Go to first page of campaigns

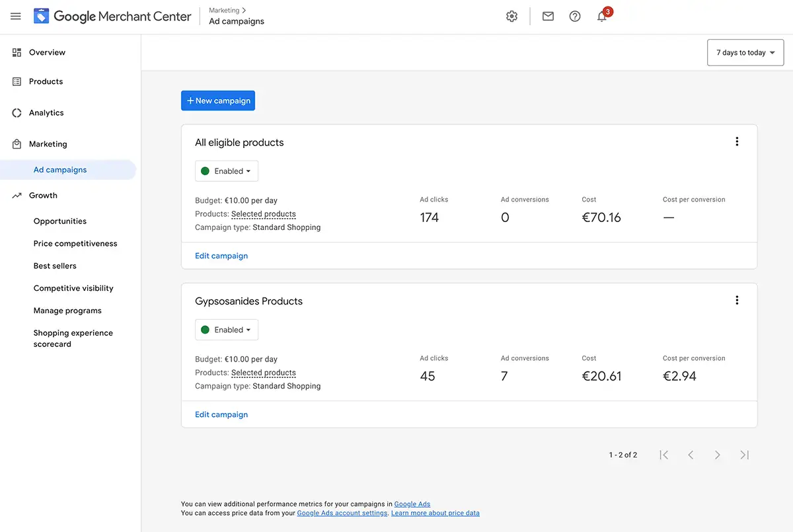click(x=664, y=455)
